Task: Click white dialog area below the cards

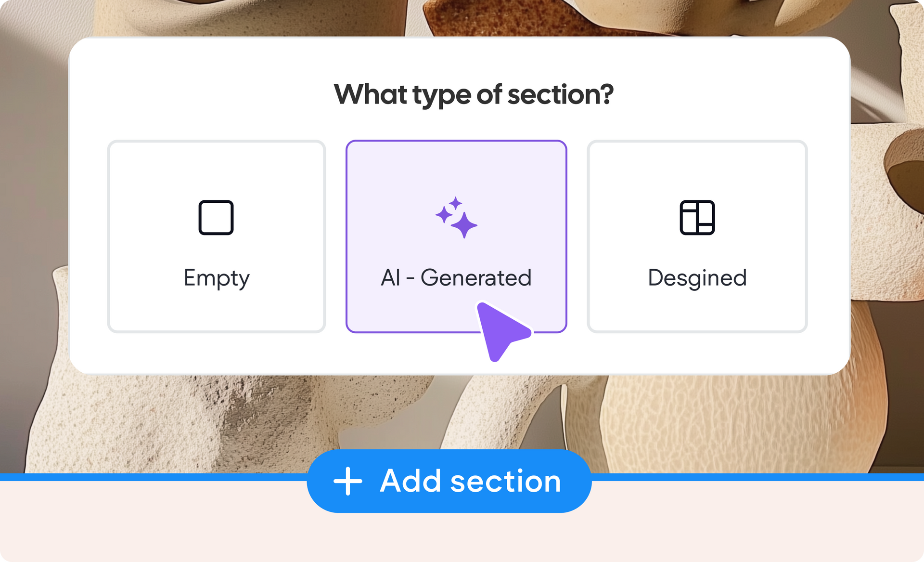Action: 269,353
